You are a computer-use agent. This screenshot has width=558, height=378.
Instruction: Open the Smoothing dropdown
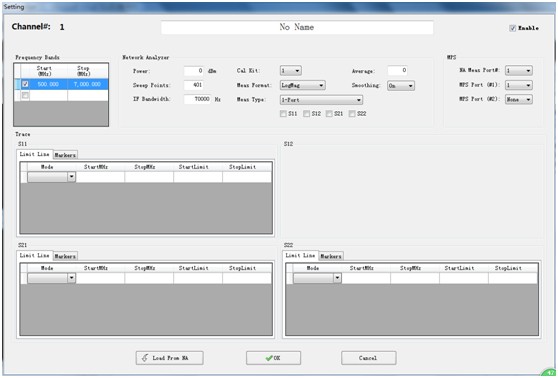coord(401,86)
